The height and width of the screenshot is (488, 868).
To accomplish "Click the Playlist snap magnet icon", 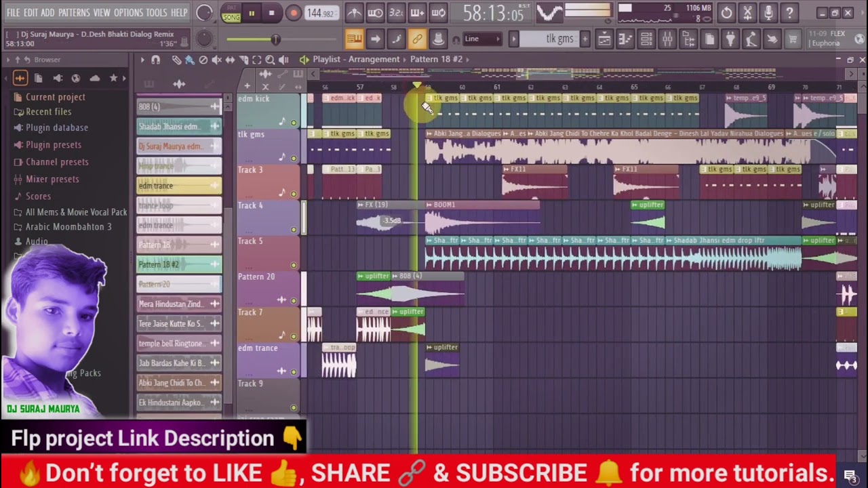I will coord(155,60).
